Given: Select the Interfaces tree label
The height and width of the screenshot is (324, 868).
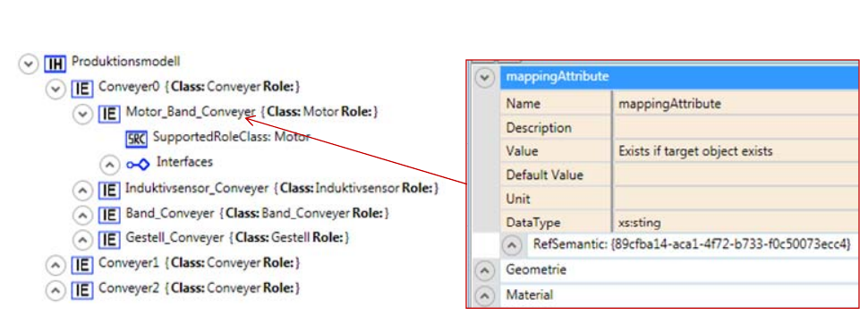Looking at the screenshot, I should (185, 162).
